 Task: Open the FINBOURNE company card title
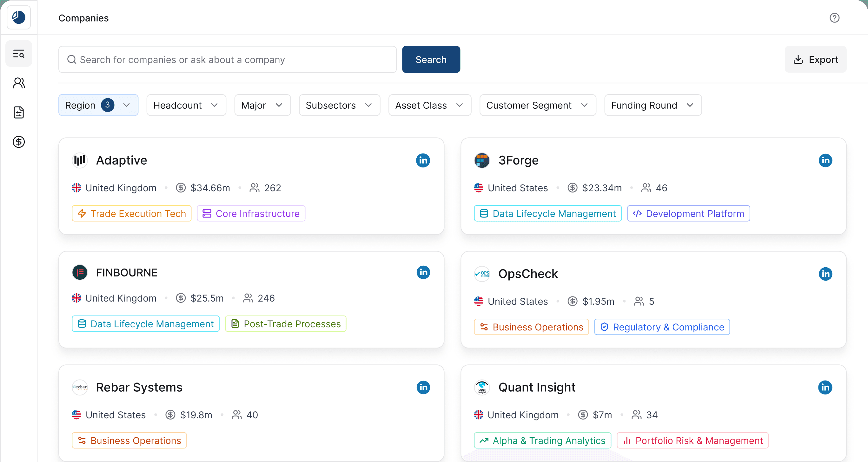[x=127, y=272]
